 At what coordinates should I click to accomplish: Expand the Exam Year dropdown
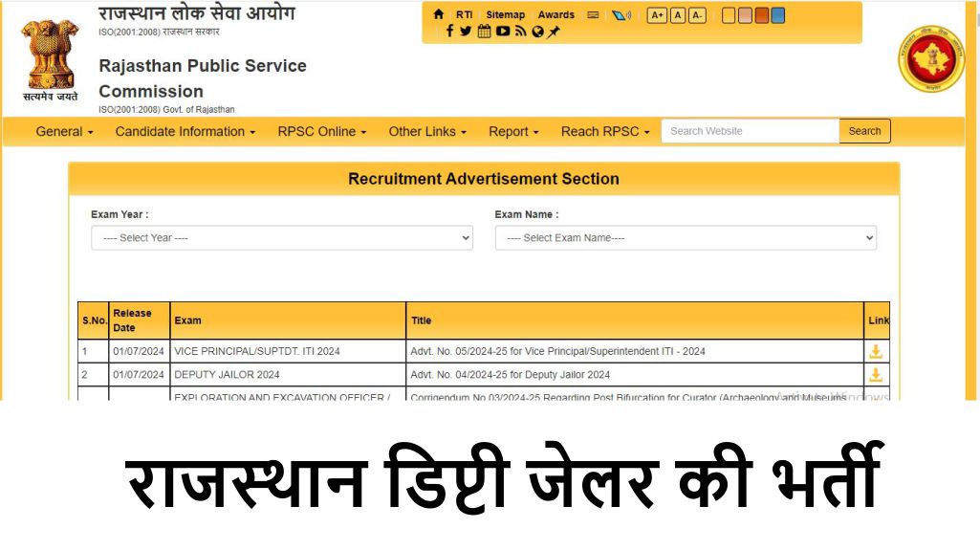[x=282, y=237]
